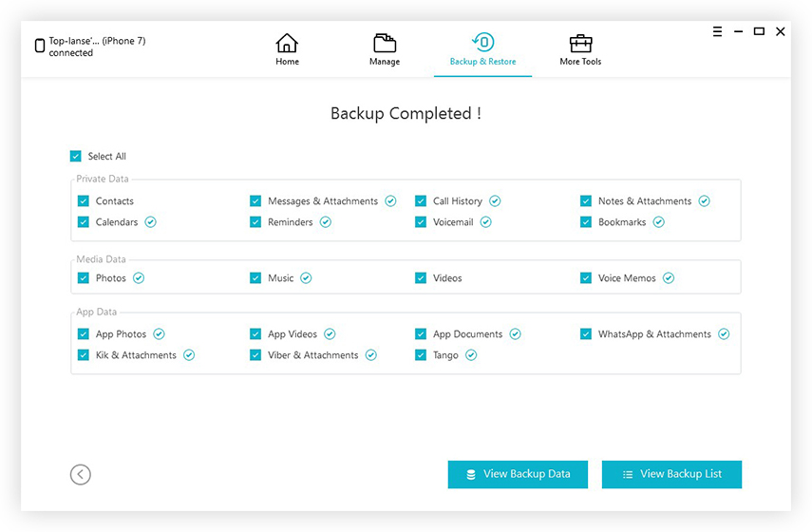Uncheck the App Photos checkbox
This screenshot has width=812, height=532.
(84, 334)
